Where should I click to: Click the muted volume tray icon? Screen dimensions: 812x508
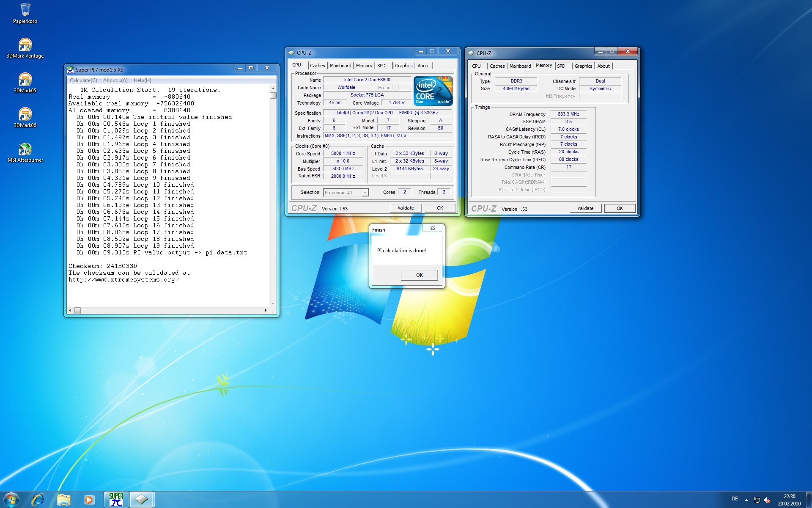point(767,500)
